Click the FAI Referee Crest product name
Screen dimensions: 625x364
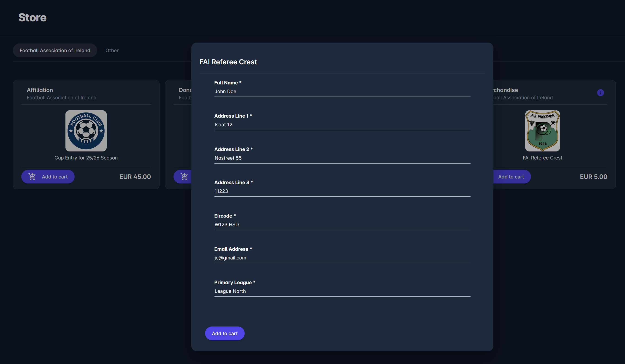pyautogui.click(x=542, y=158)
